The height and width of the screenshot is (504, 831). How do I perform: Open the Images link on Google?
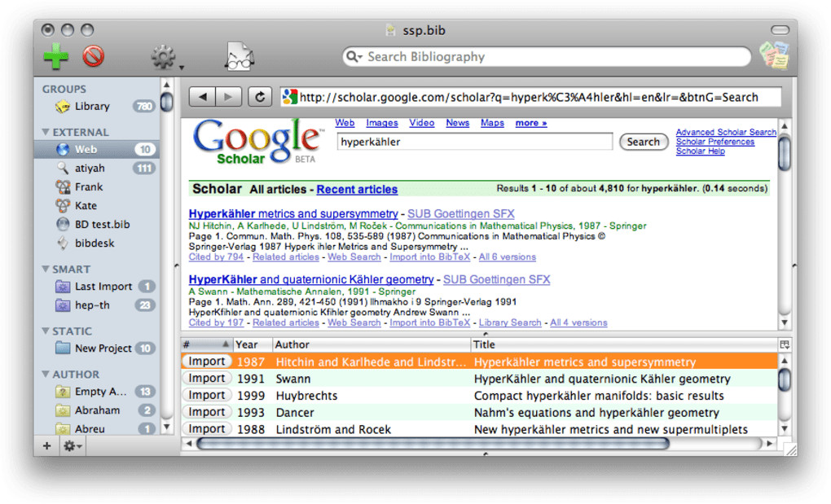[382, 123]
